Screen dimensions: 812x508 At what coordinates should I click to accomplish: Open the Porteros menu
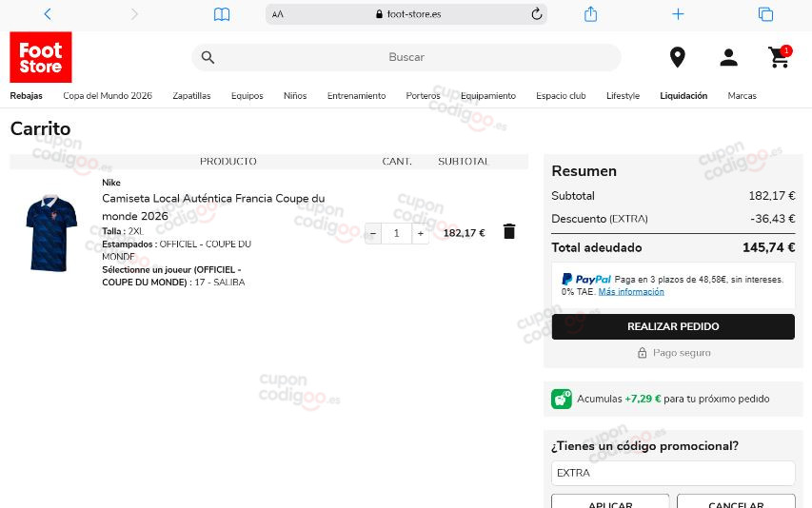[423, 96]
